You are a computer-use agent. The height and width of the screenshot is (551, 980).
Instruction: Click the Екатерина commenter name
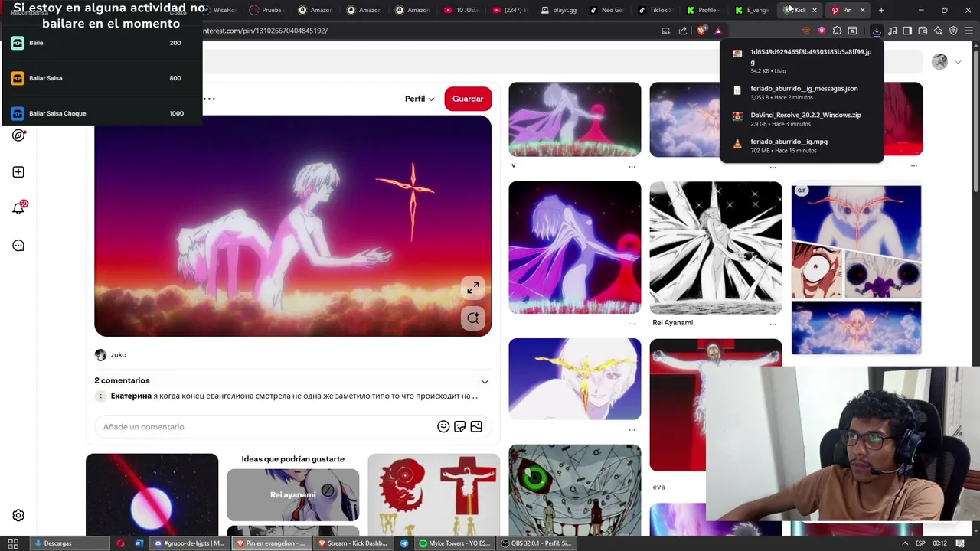pos(131,396)
